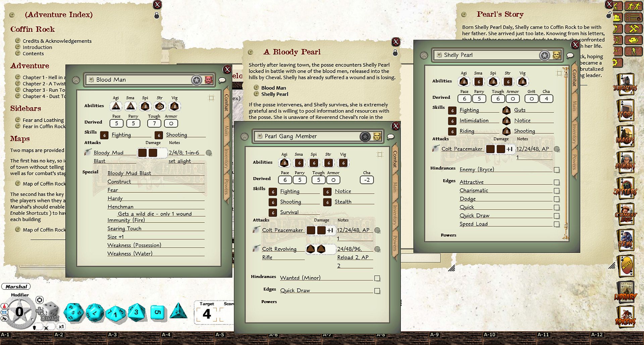Switch to Shelly Pearl's Inventory tab
Viewport: 644px width, 345px height.
[x=575, y=133]
